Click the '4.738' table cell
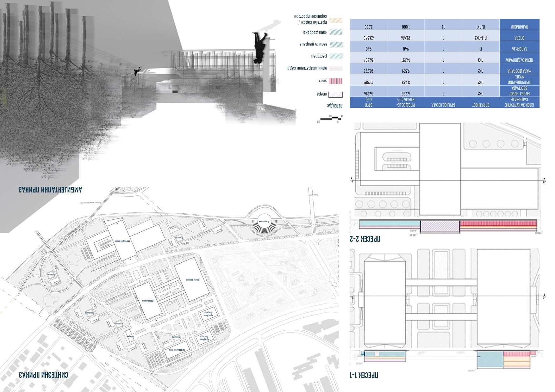This screenshot has width=555, height=392. point(406,94)
